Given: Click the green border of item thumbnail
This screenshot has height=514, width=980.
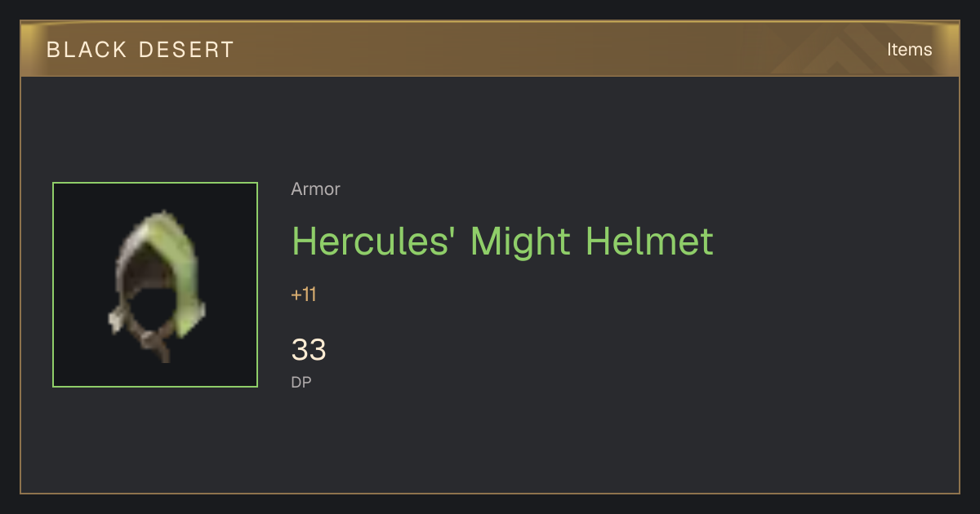Looking at the screenshot, I should tap(155, 183).
